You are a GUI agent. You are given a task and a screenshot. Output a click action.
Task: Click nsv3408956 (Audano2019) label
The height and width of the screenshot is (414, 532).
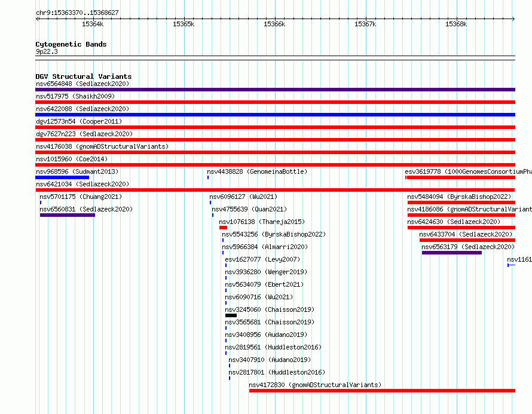pos(265,335)
